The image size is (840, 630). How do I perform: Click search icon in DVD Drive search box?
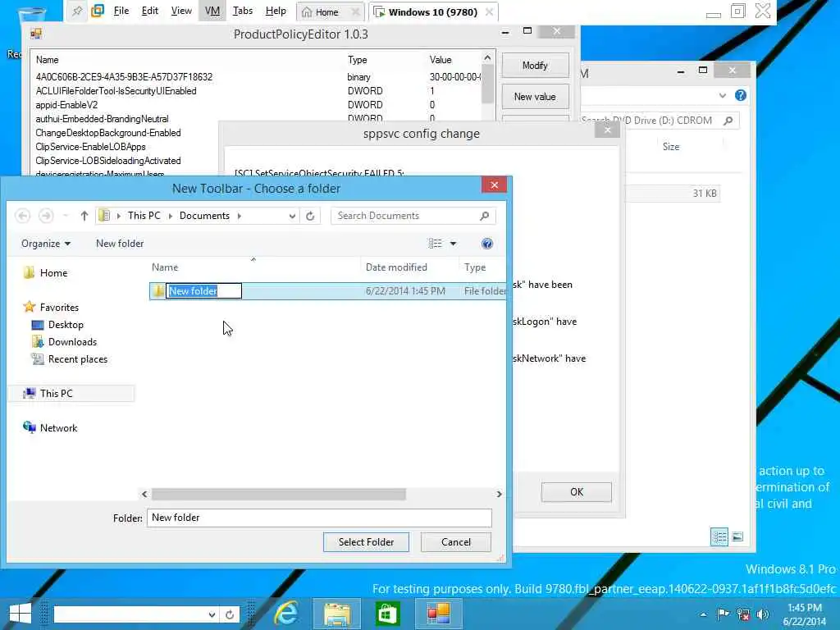(x=728, y=121)
